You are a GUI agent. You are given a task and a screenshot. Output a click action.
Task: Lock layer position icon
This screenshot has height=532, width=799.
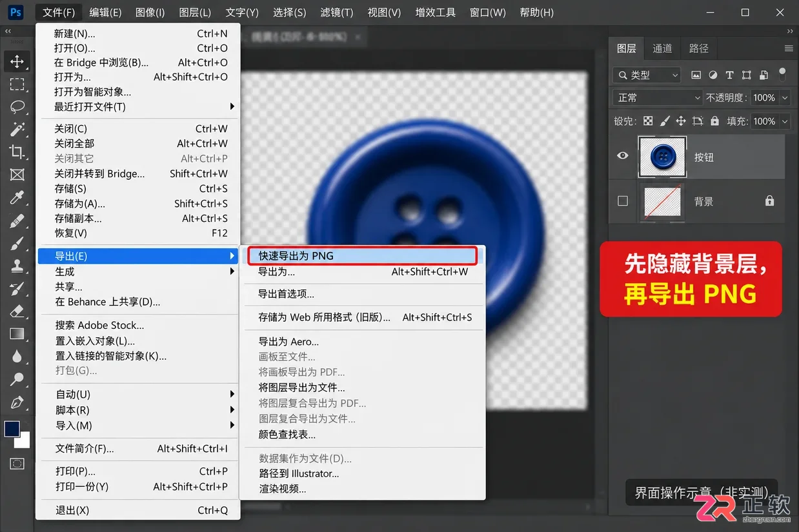pos(681,121)
